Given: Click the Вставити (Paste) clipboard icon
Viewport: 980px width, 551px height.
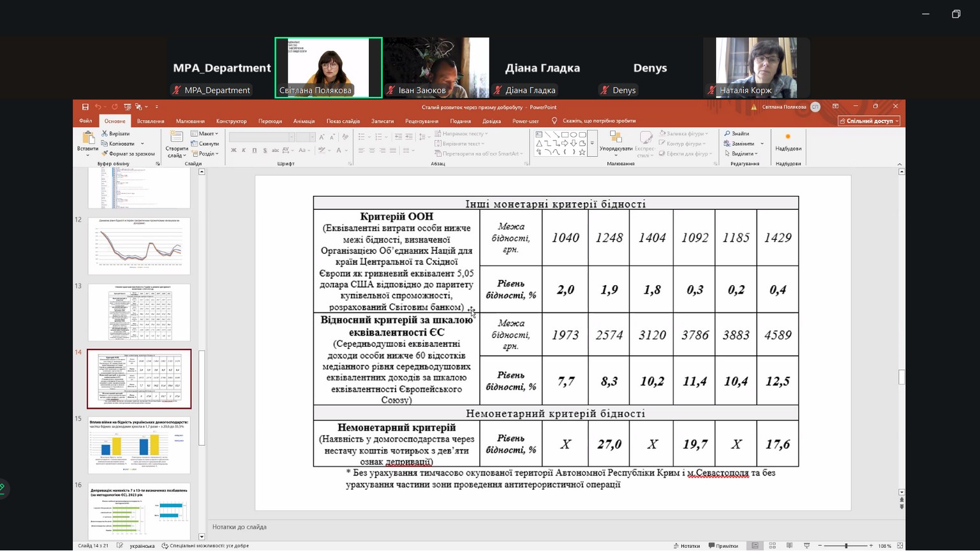Looking at the screenshot, I should coord(88,140).
